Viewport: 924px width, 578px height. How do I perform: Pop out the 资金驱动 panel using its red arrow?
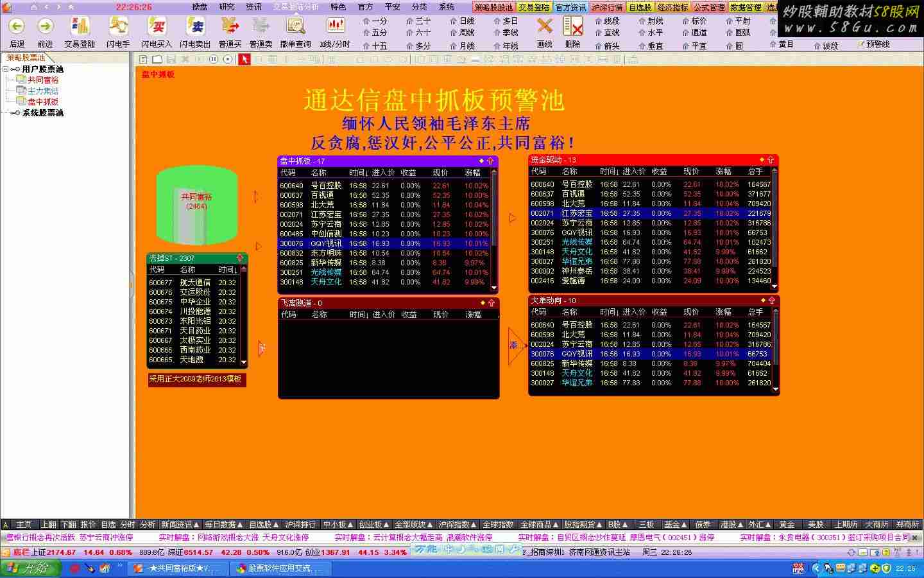pos(771,160)
